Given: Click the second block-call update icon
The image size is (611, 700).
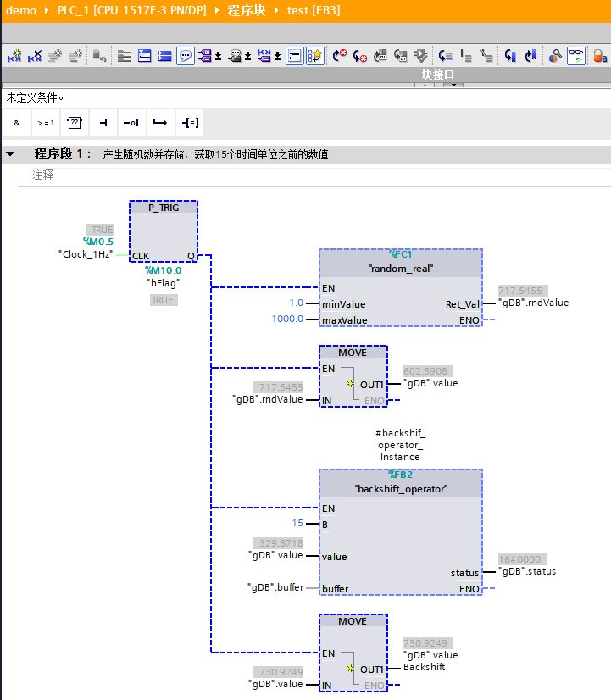Looking at the screenshot, I should [x=400, y=56].
